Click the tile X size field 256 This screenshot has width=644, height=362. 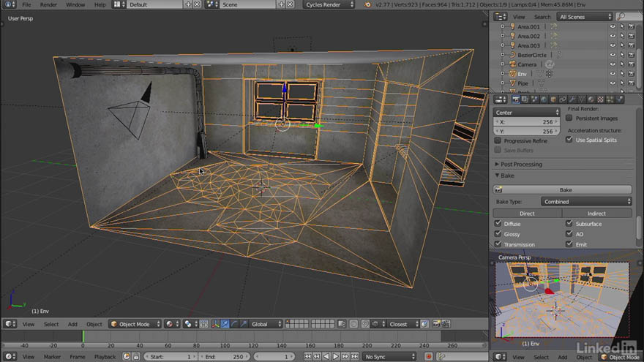pos(526,122)
